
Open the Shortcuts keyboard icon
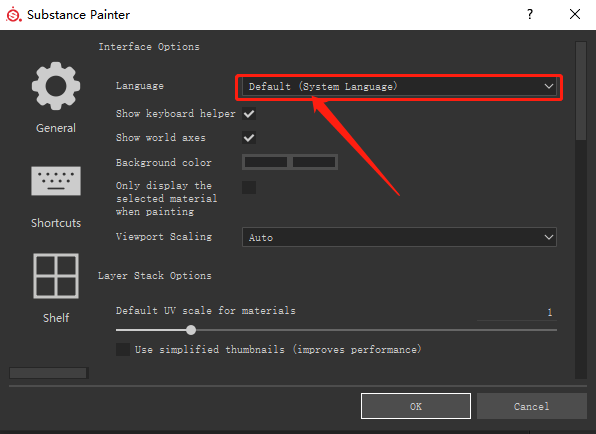56,181
